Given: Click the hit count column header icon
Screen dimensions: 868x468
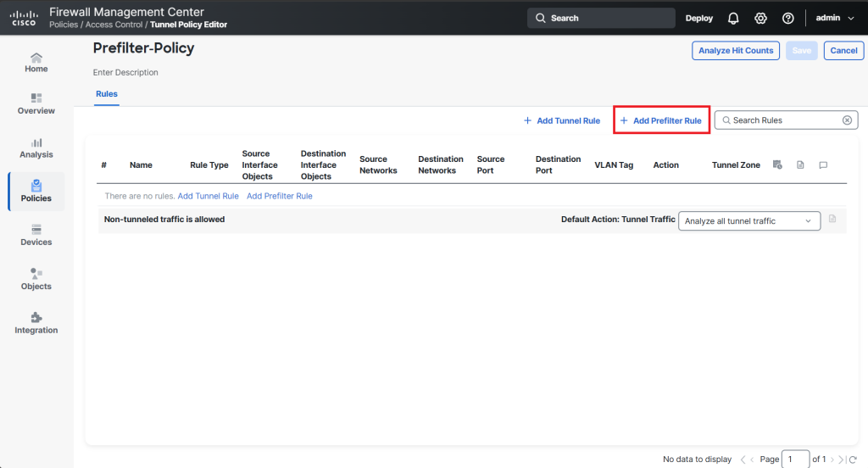Looking at the screenshot, I should [x=777, y=164].
